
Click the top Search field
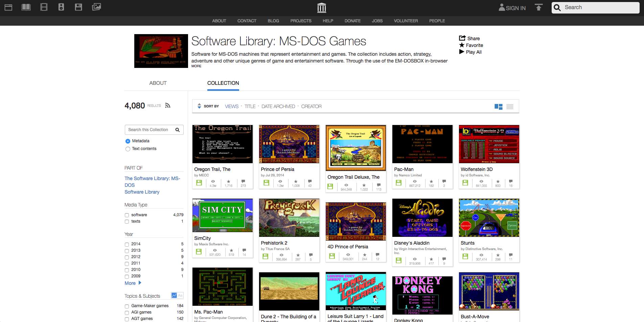(596, 7)
